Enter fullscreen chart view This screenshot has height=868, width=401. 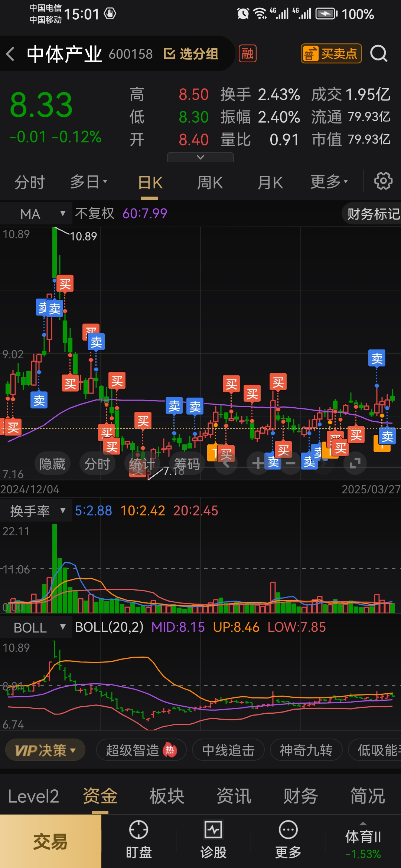(x=355, y=463)
